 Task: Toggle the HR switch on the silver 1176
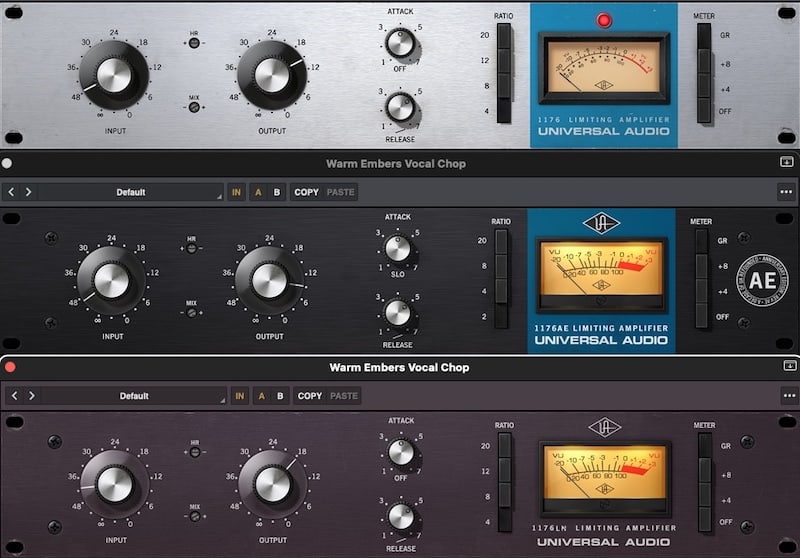click(194, 43)
